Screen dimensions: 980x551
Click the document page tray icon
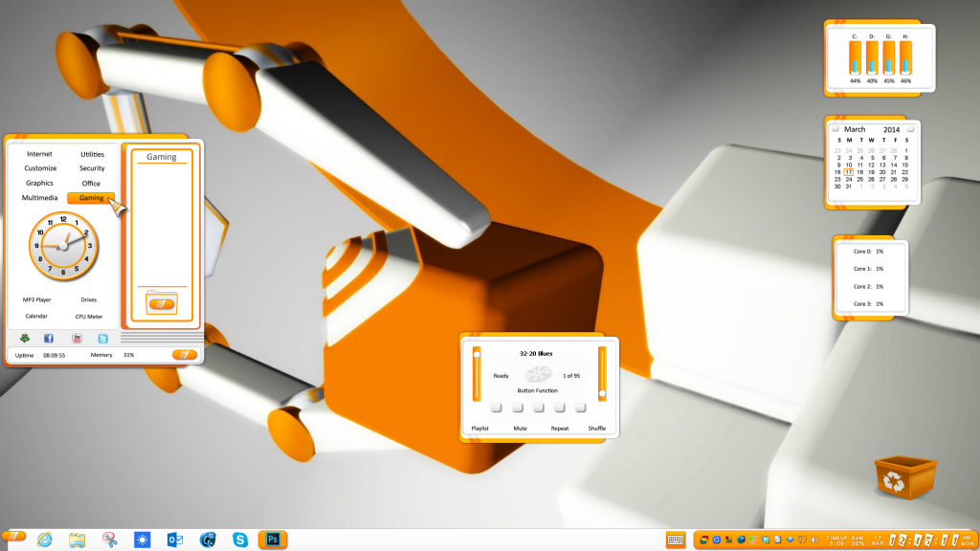[x=777, y=540]
